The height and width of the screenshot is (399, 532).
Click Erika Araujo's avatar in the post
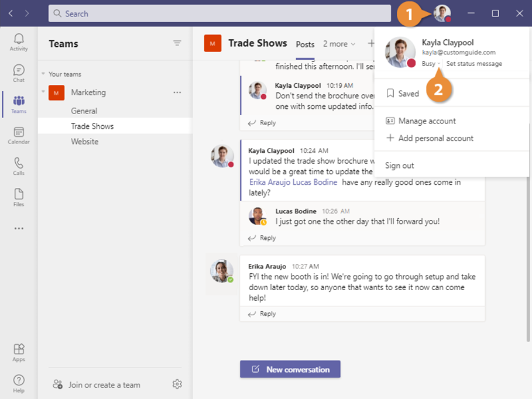pyautogui.click(x=222, y=271)
